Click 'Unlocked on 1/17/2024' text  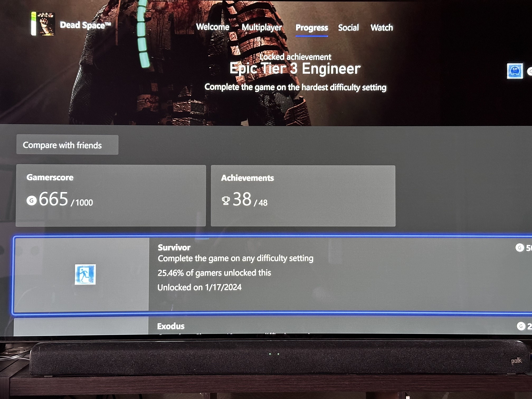pyautogui.click(x=200, y=287)
